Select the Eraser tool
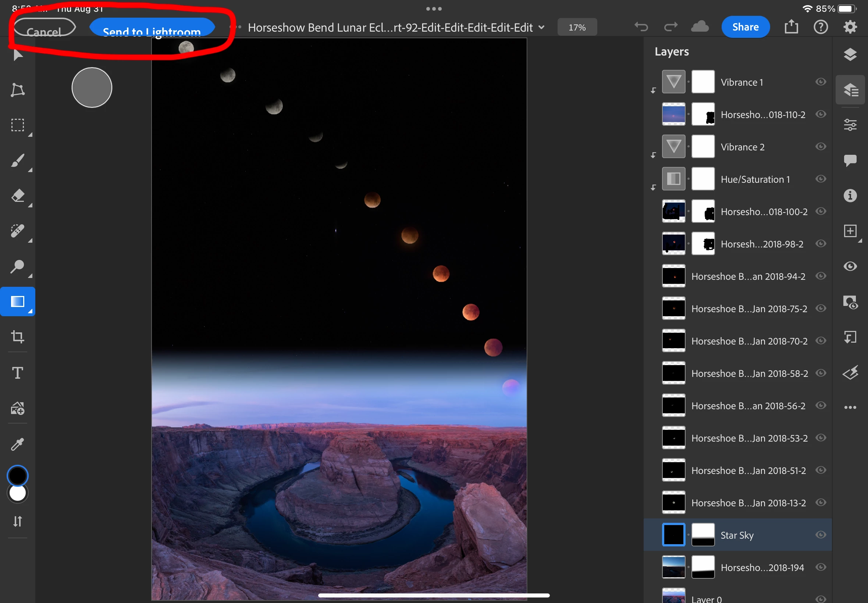Screen dimensions: 868x603 (x=17, y=196)
